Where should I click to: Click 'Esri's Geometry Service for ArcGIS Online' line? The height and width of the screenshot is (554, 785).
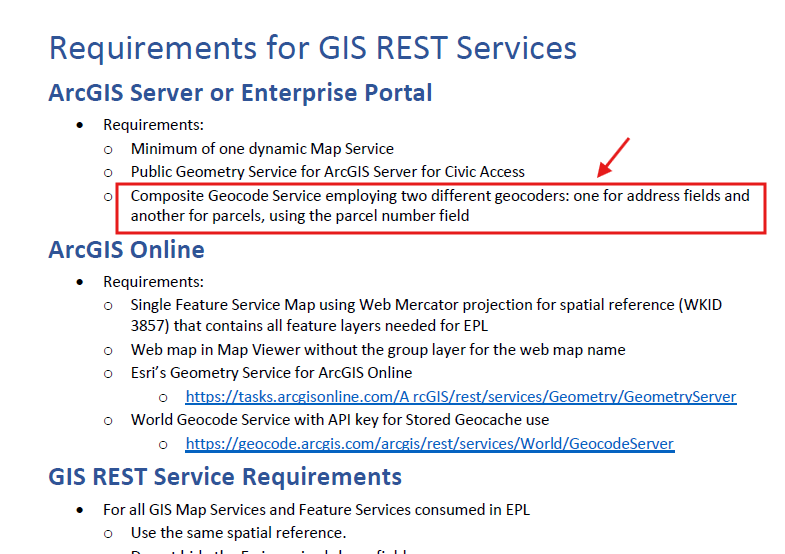click(271, 373)
